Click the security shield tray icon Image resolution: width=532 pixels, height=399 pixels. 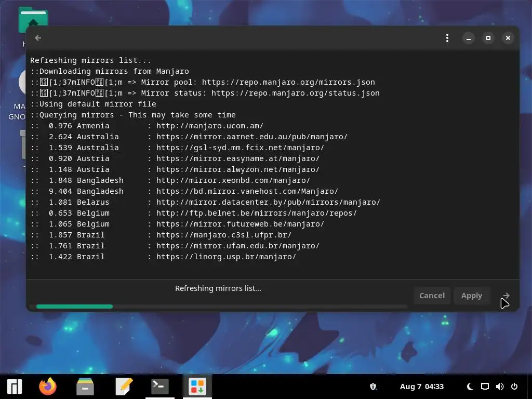click(x=373, y=387)
